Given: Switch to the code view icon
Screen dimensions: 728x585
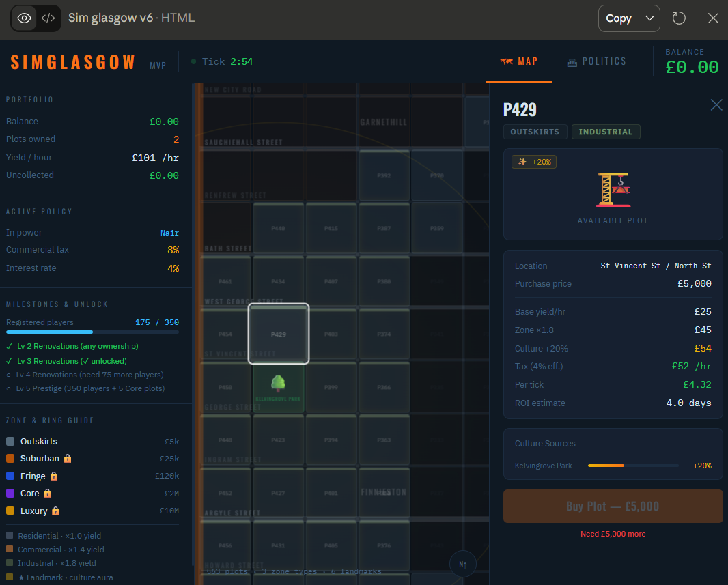Looking at the screenshot, I should point(48,18).
